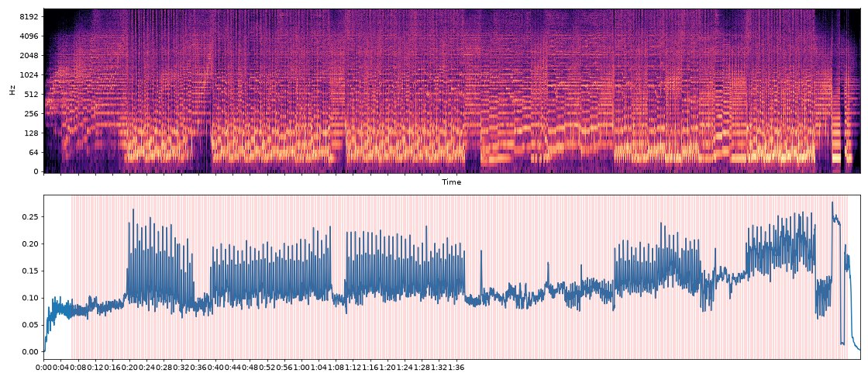Click the 0.05 amplitude tick label
868x380 pixels.
(29, 325)
